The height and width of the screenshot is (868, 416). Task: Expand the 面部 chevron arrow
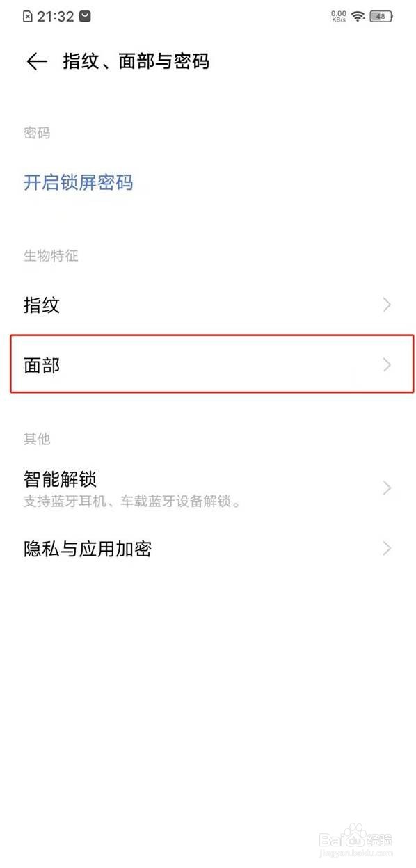(387, 365)
